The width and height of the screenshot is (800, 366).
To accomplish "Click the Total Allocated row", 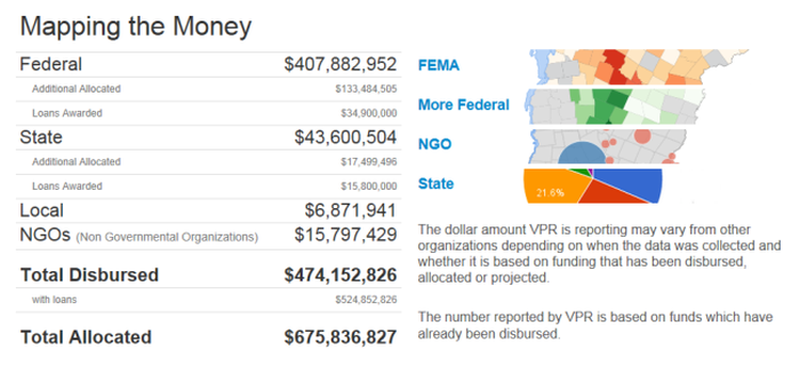I will 208,337.
